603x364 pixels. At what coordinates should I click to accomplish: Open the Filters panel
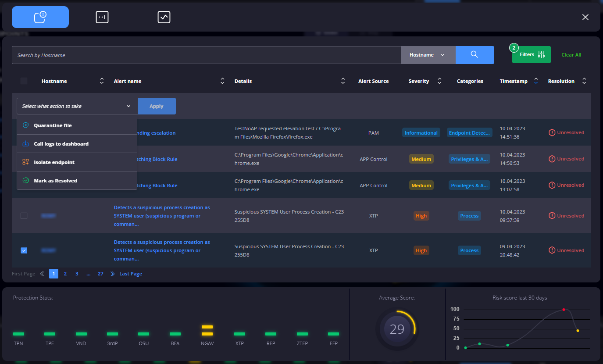click(532, 55)
